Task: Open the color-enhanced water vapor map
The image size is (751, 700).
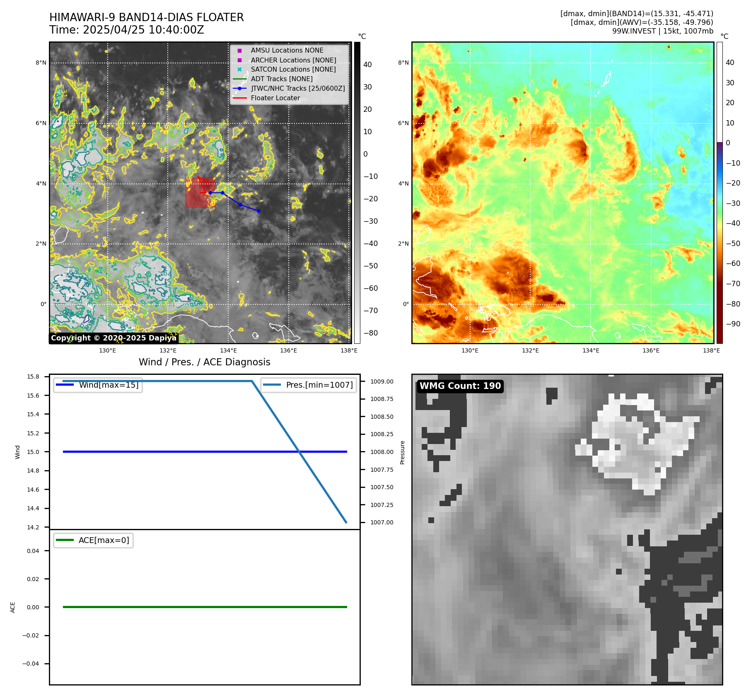Action: (x=563, y=193)
